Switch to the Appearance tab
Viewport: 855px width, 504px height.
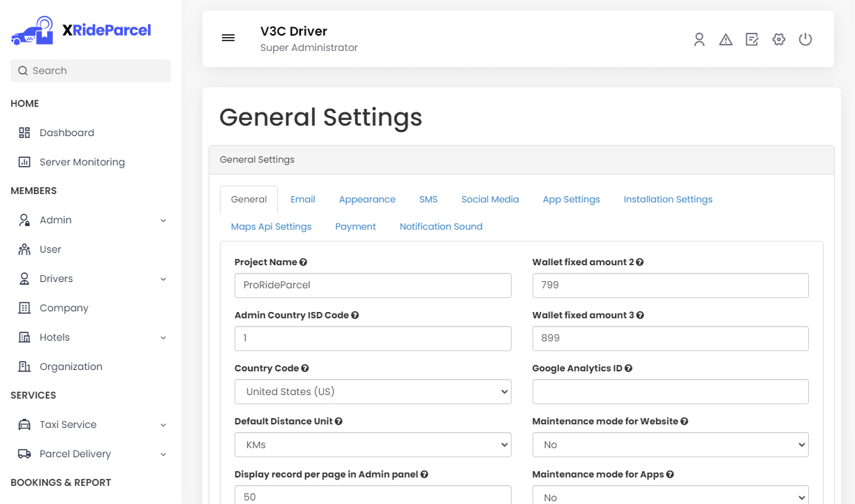pos(367,200)
